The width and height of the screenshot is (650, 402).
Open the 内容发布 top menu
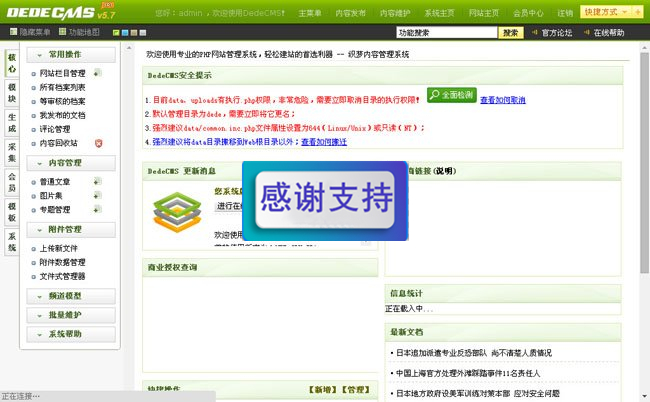(351, 13)
